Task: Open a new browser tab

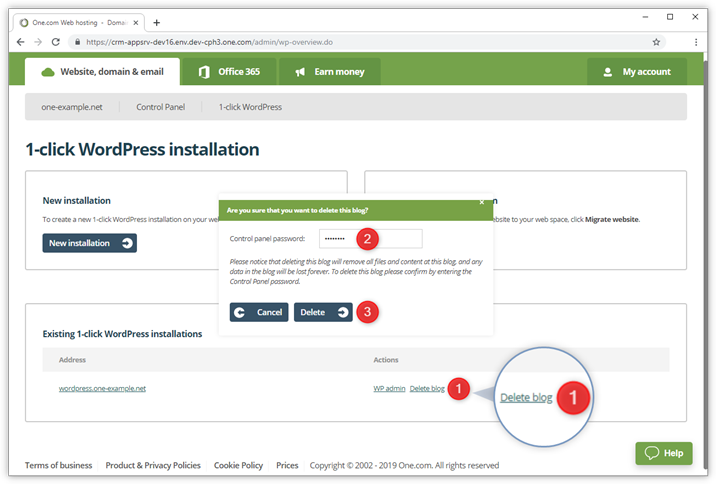Action: 157,22
